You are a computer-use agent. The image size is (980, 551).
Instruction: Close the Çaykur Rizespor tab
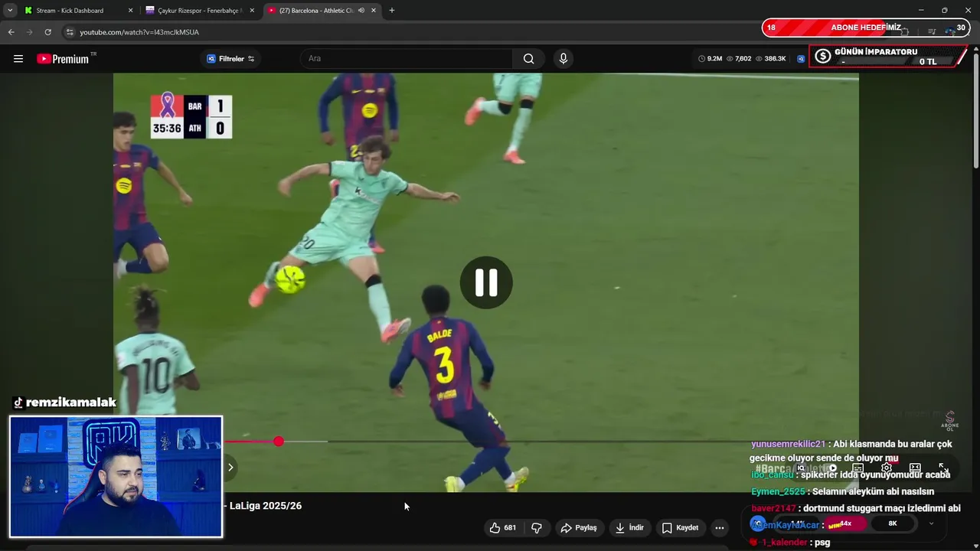click(x=252, y=11)
